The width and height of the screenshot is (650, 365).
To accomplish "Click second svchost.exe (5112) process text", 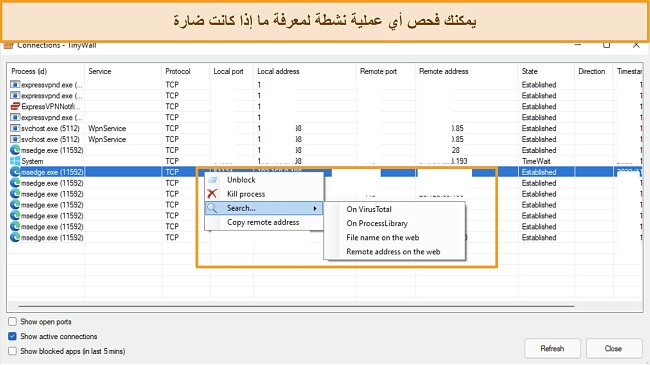I will click(50, 139).
